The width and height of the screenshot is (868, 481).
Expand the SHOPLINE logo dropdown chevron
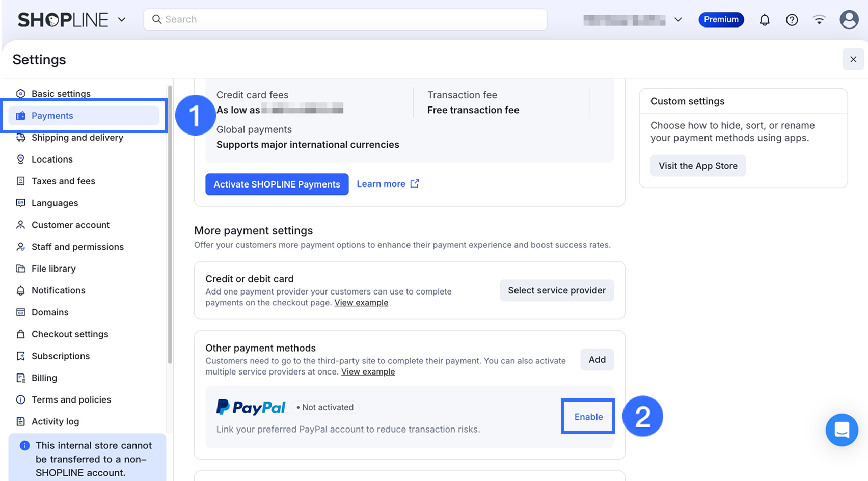[x=122, y=20]
